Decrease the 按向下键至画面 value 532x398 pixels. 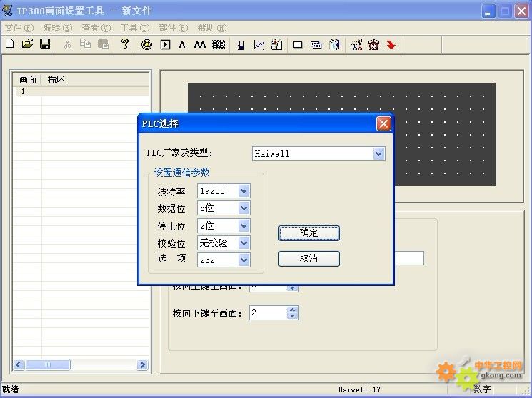point(292,316)
